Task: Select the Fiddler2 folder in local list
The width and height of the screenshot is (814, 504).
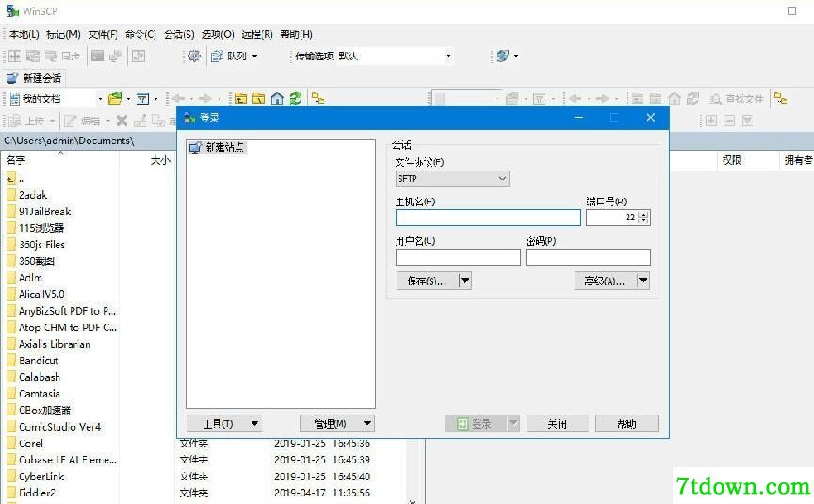Action: pos(31,493)
